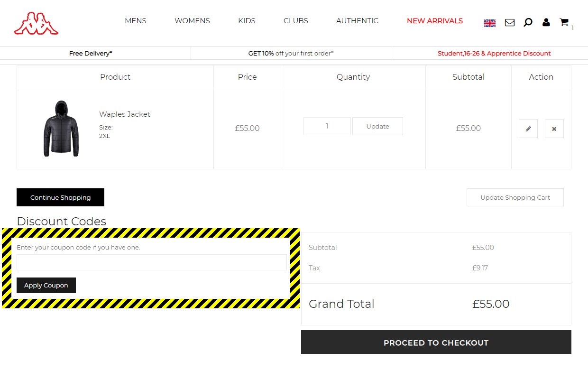Image resolution: width=588 pixels, height=370 pixels.
Task: Edit the Waples Jacket item with the pencil icon
Action: pos(528,129)
